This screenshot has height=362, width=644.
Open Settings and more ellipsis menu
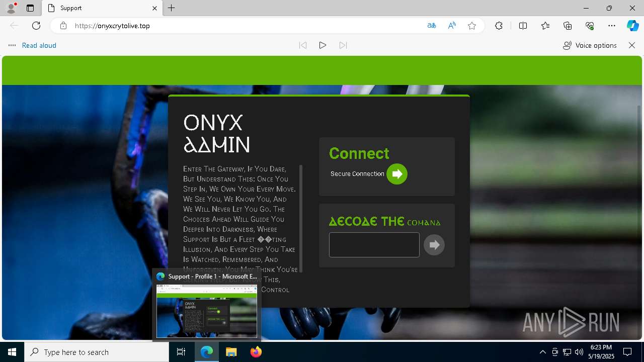[612, 26]
